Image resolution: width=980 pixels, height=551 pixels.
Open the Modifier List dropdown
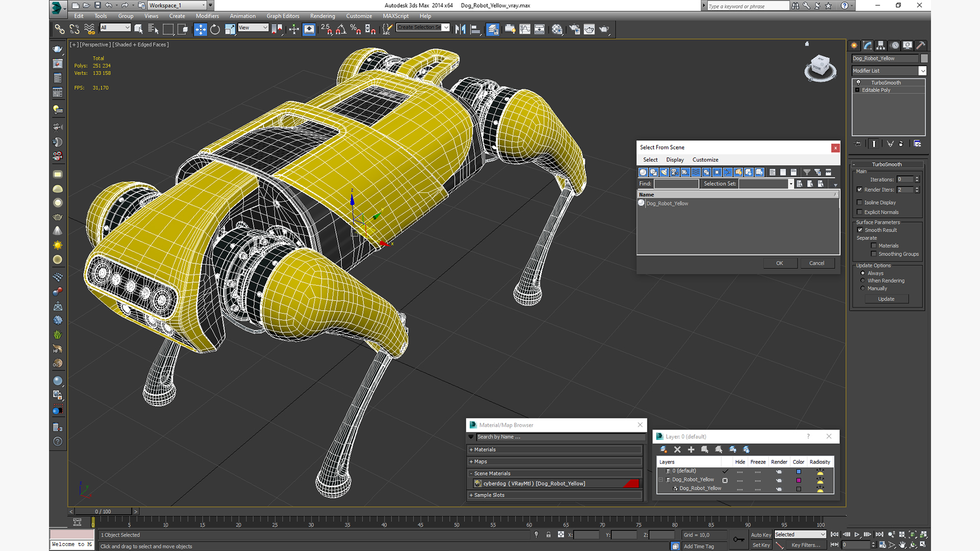click(x=922, y=71)
